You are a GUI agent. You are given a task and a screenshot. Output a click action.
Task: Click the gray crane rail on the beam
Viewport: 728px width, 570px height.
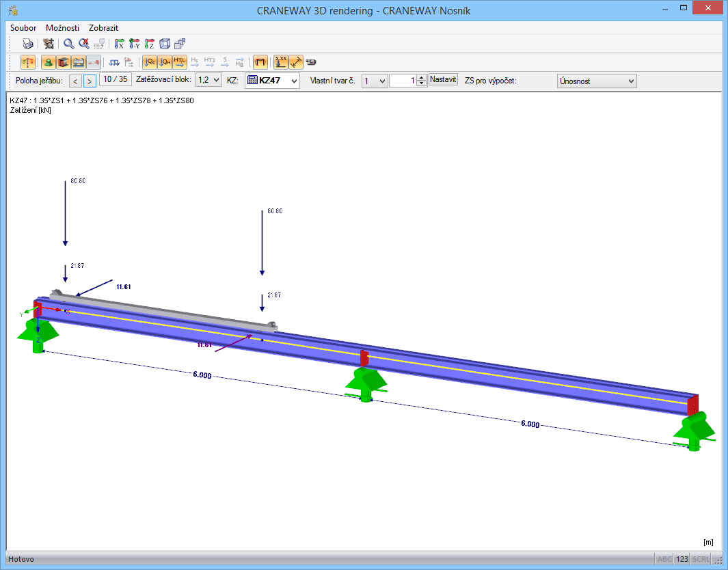163,310
